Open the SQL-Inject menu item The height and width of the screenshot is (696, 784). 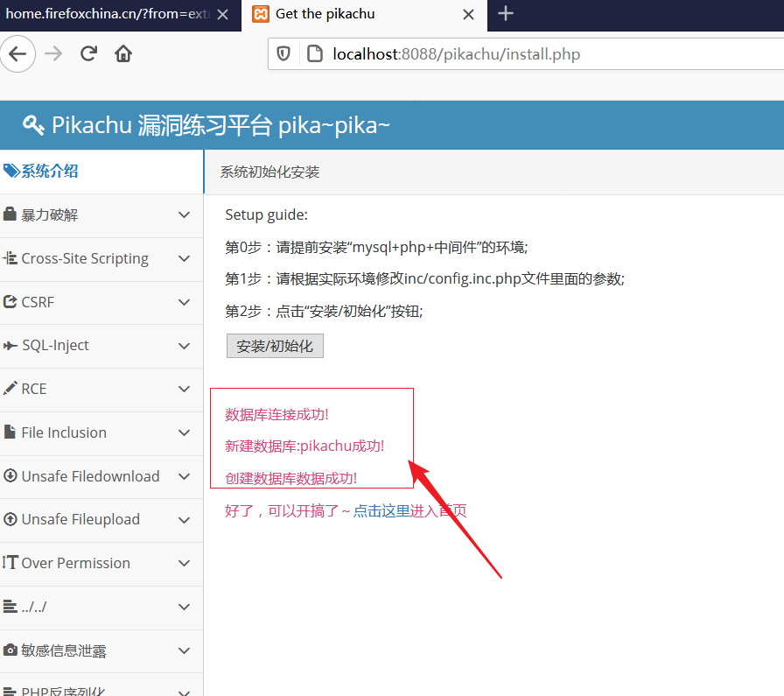point(101,346)
